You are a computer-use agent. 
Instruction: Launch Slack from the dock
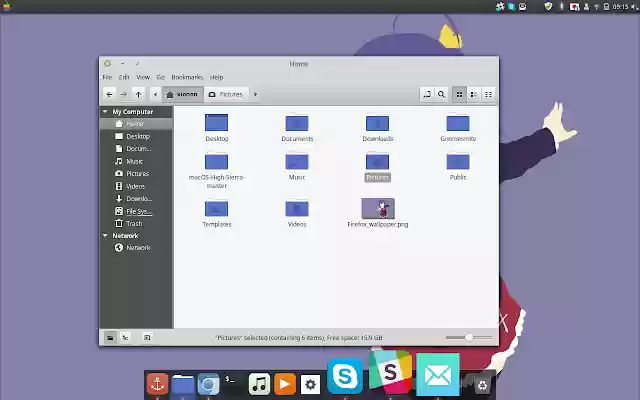click(x=389, y=374)
